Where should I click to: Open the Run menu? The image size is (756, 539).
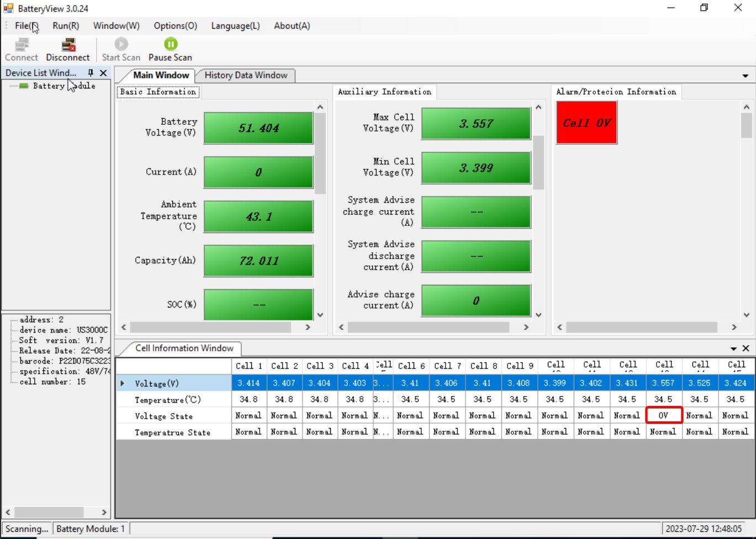click(66, 26)
